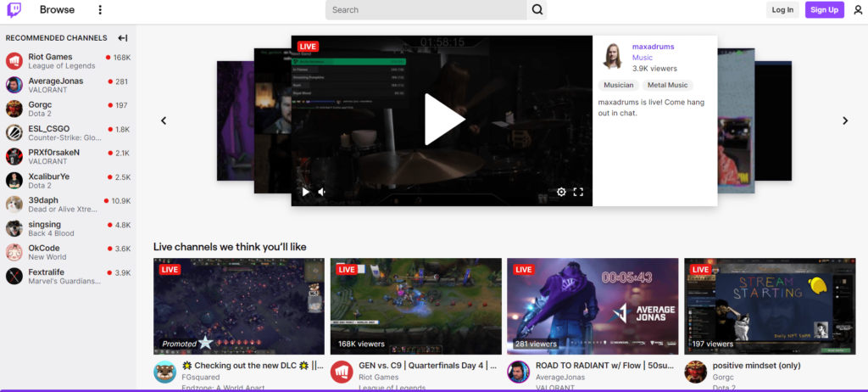Image resolution: width=868 pixels, height=392 pixels.
Task: Open the user profile icon menu
Action: click(x=858, y=10)
